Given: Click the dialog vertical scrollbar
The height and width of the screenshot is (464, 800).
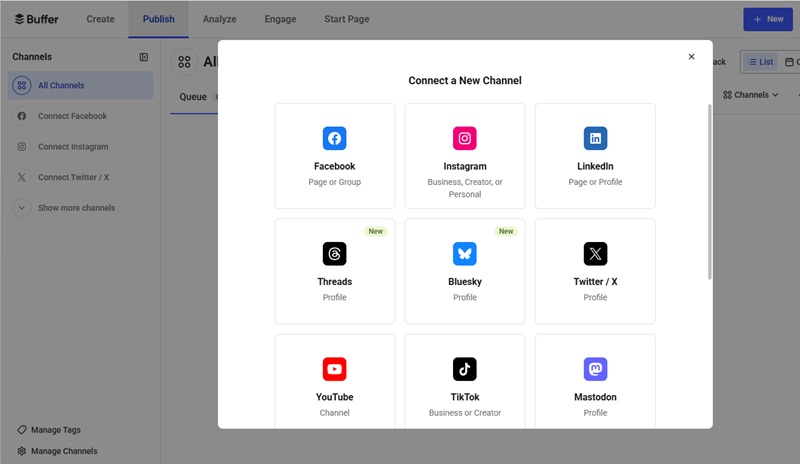Looking at the screenshot, I should [x=710, y=192].
